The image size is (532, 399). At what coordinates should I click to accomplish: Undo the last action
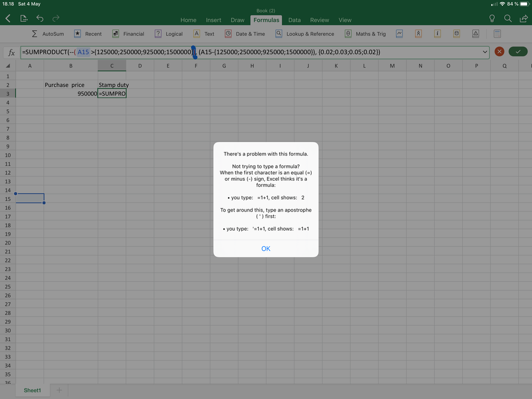40,18
